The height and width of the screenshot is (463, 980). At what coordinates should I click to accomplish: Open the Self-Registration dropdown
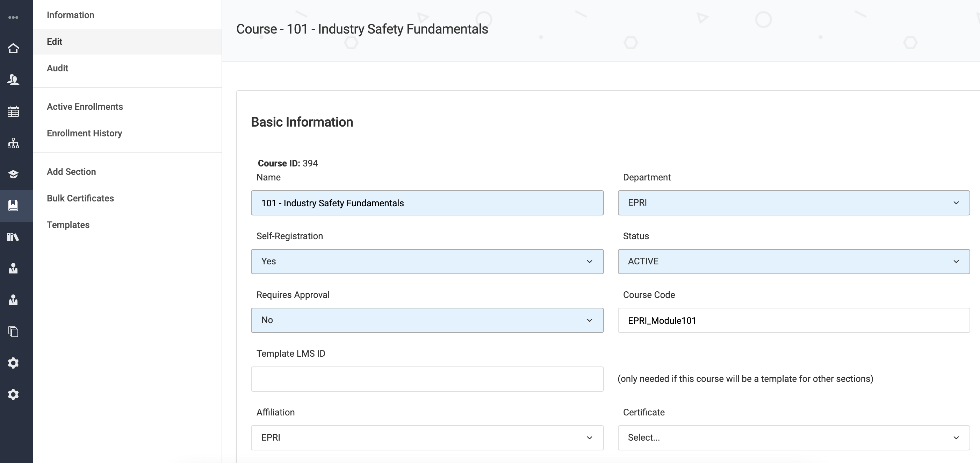click(427, 262)
